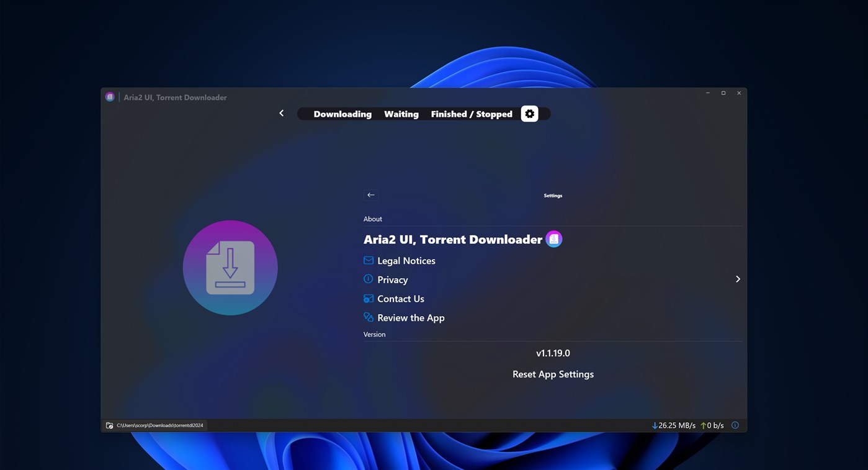Click the folder icon in the status bar
The width and height of the screenshot is (868, 470).
click(109, 425)
